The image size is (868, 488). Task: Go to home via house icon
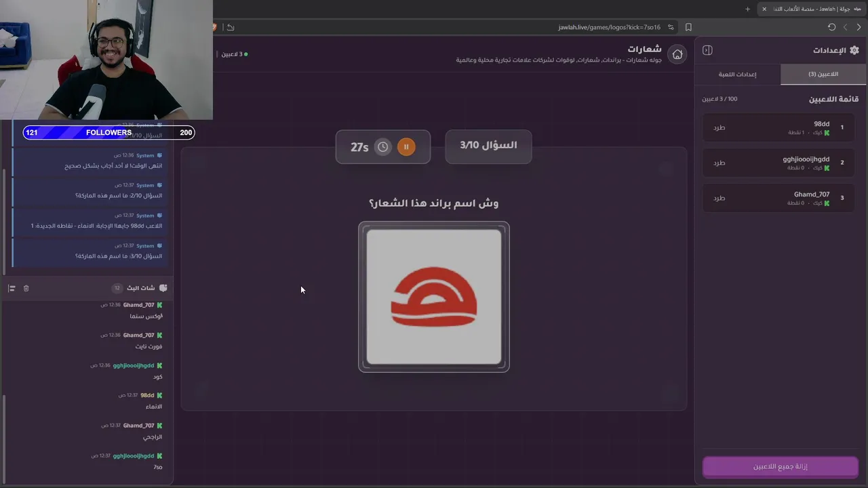coord(677,54)
